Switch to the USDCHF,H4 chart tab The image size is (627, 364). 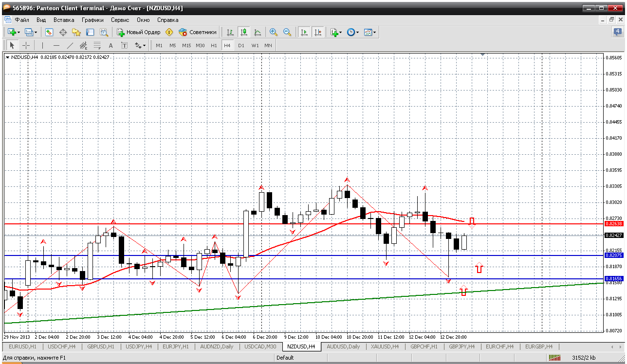tap(62, 346)
